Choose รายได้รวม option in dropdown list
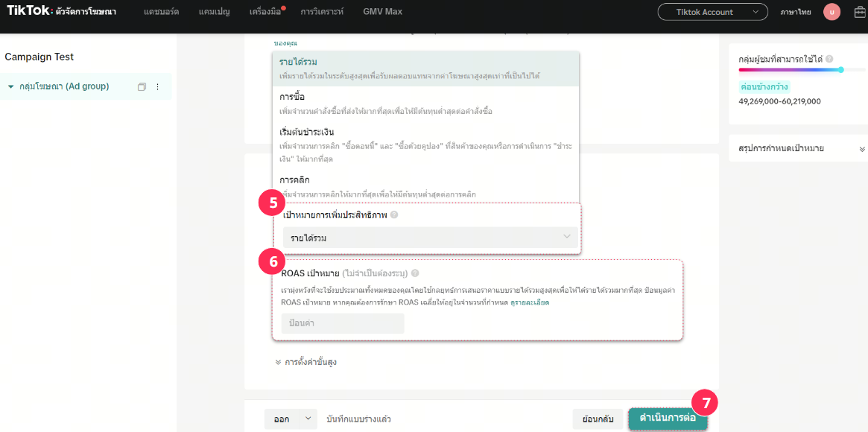 coord(425,69)
